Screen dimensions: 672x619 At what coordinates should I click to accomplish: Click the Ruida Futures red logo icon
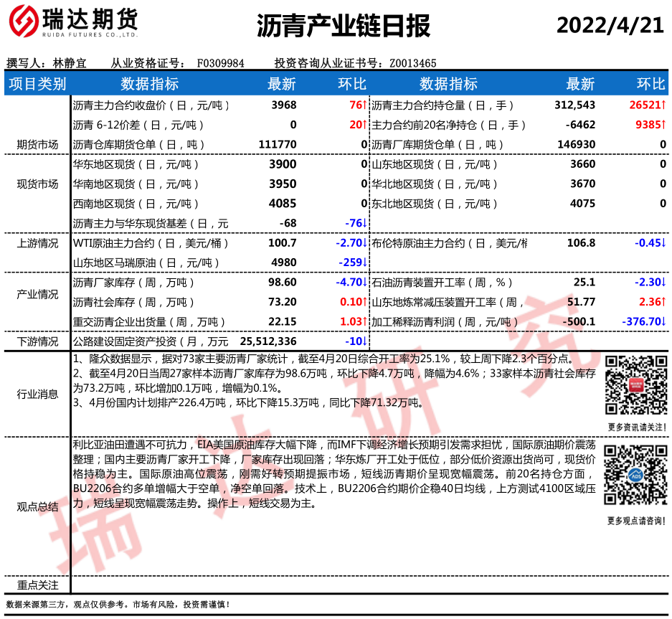coord(22,22)
